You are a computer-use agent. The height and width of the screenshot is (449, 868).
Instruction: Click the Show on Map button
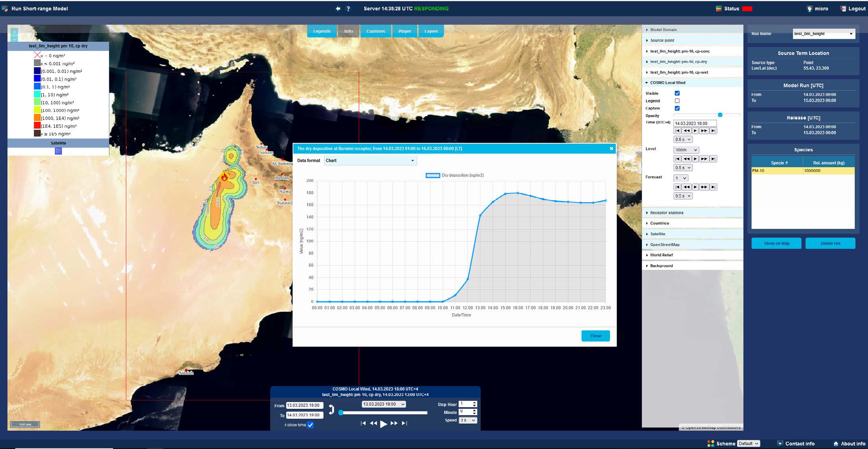[x=776, y=243]
